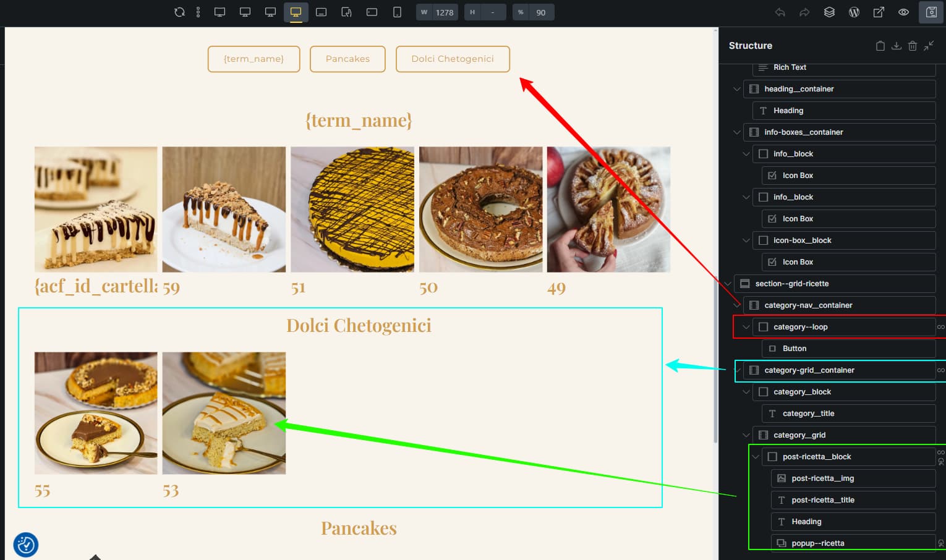The height and width of the screenshot is (560, 946).
Task: Open the WordPress dashboard icon
Action: (x=854, y=12)
